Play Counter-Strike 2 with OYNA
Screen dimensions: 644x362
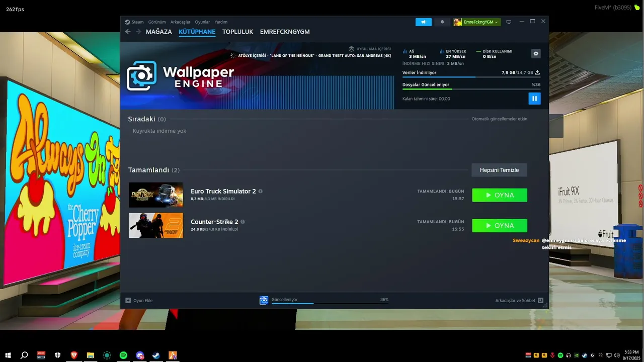pos(500,226)
